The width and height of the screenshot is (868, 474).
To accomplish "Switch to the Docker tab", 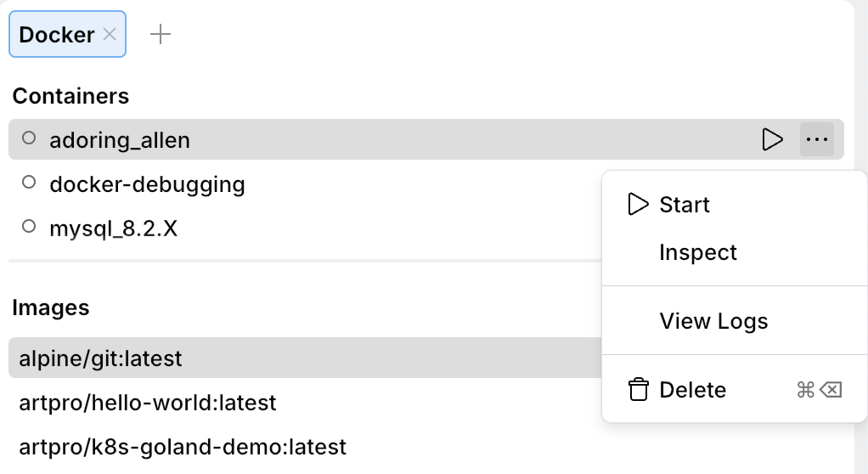I will tap(56, 34).
